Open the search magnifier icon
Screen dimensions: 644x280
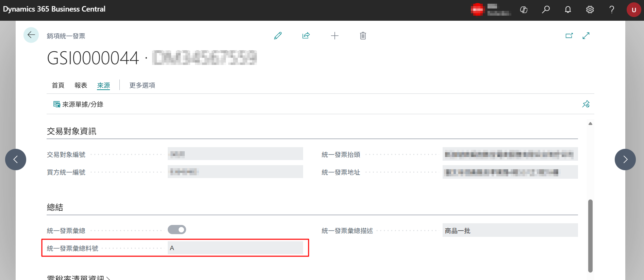click(x=546, y=10)
